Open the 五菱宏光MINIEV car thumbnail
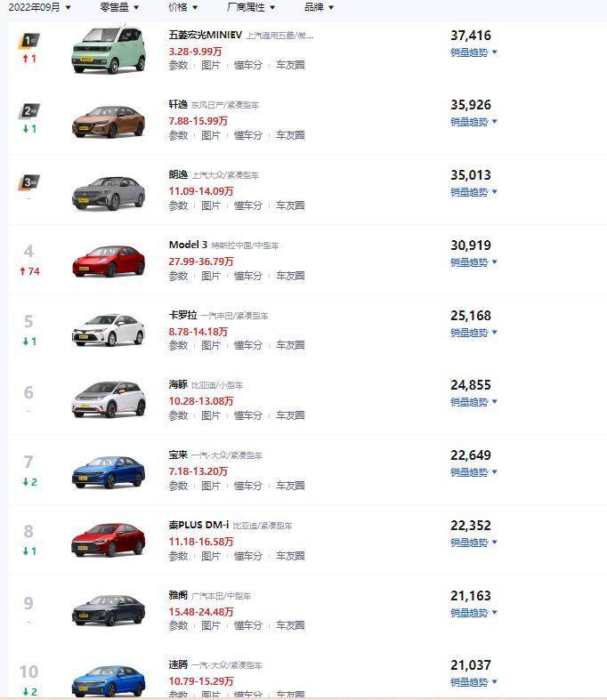Screen dimensions: 607x700 tap(109, 50)
